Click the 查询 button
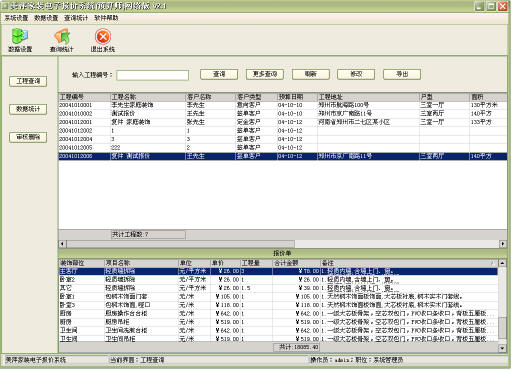512x370 pixels. [219, 74]
